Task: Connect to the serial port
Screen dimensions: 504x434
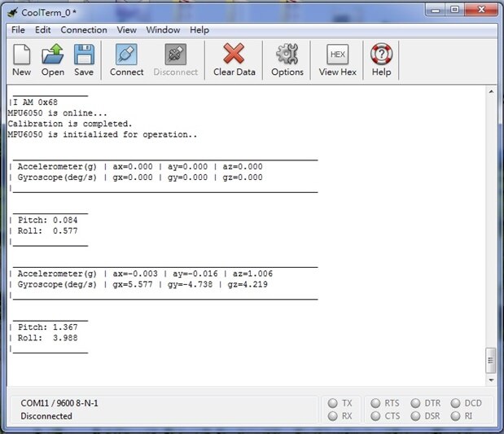Action: point(127,60)
